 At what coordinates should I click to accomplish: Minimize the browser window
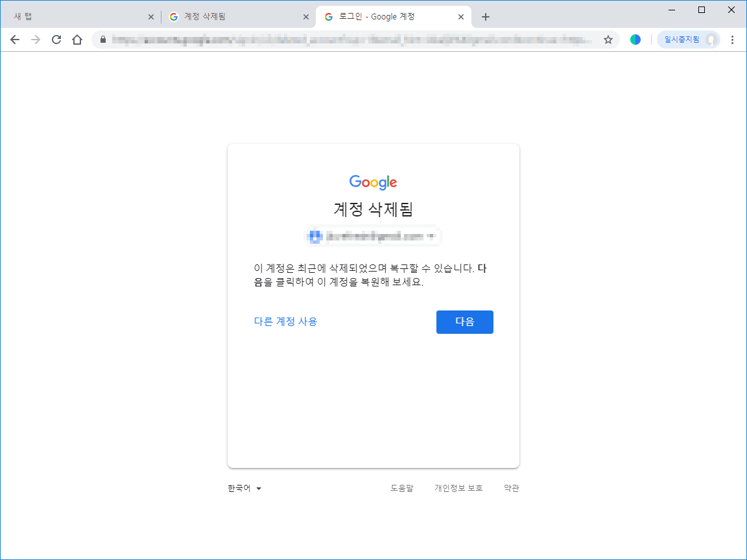672,10
